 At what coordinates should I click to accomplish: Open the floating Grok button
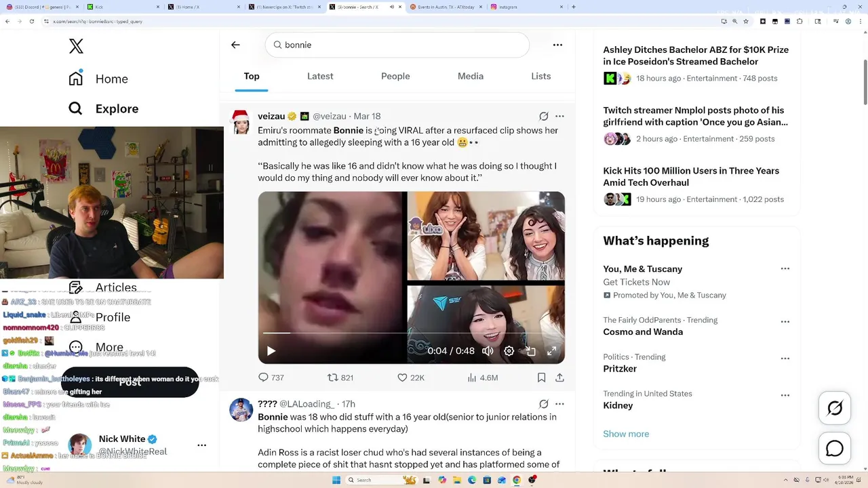[835, 408]
